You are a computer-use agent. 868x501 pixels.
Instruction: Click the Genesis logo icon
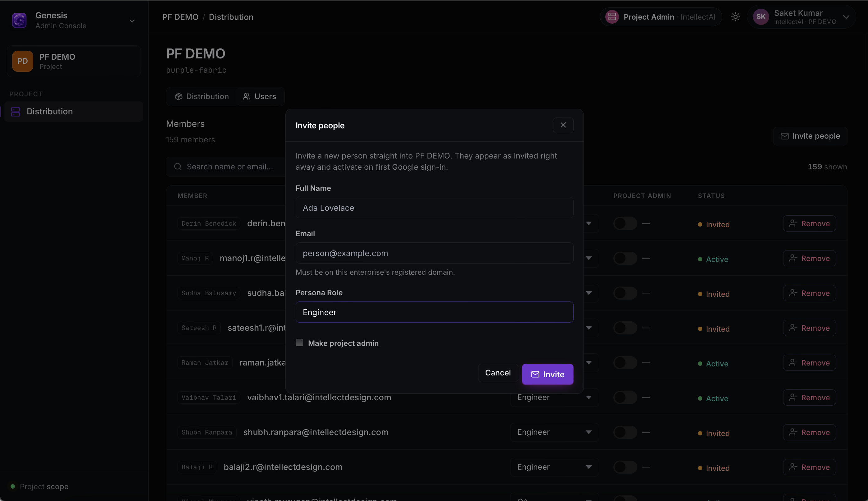tap(19, 20)
